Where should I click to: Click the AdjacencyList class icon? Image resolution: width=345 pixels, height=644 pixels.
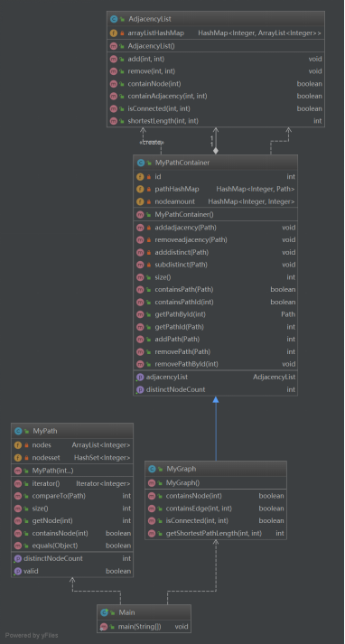(114, 19)
